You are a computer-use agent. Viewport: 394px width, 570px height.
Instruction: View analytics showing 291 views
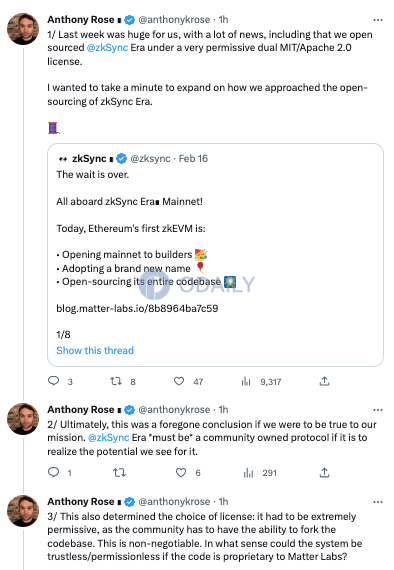[x=249, y=473]
